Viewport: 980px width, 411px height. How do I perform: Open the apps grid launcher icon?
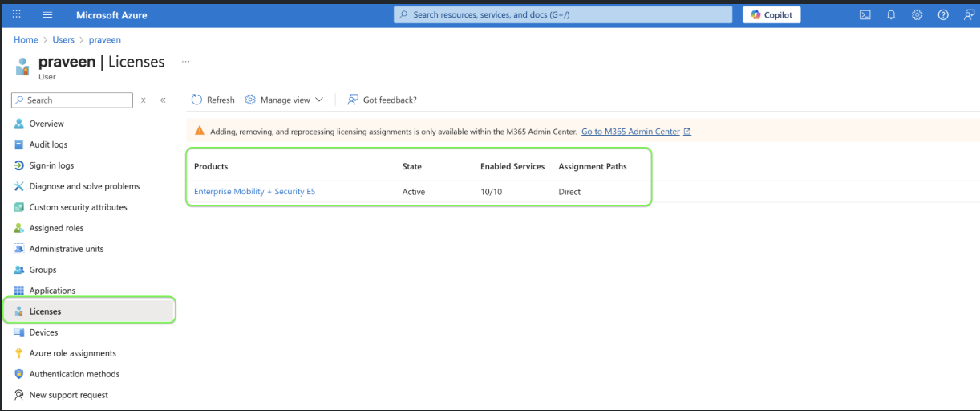[x=17, y=15]
